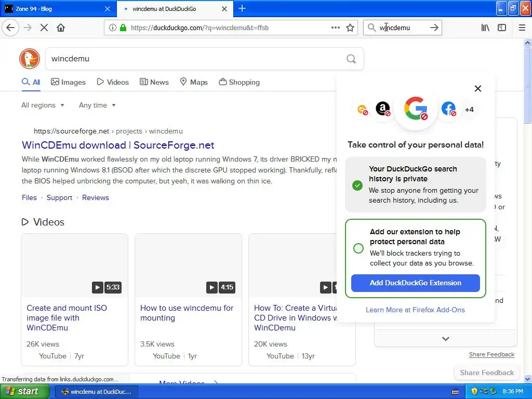Image resolution: width=532 pixels, height=399 pixels.
Task: Open Create and mount ISO image video link
Action: (66, 318)
